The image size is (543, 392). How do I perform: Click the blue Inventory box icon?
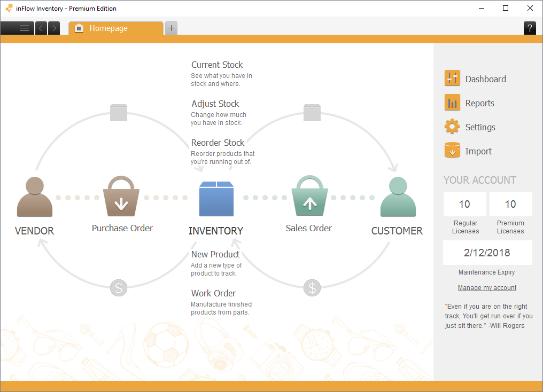(216, 199)
